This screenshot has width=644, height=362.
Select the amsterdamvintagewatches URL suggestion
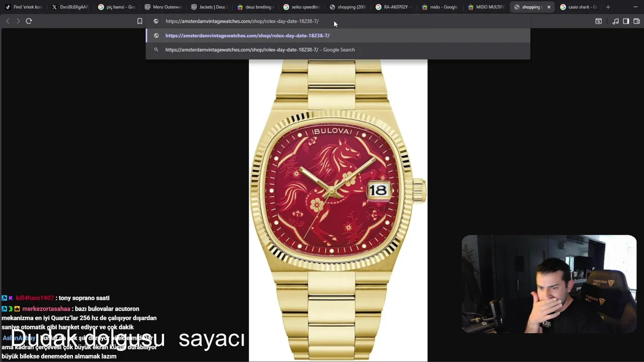click(x=338, y=36)
